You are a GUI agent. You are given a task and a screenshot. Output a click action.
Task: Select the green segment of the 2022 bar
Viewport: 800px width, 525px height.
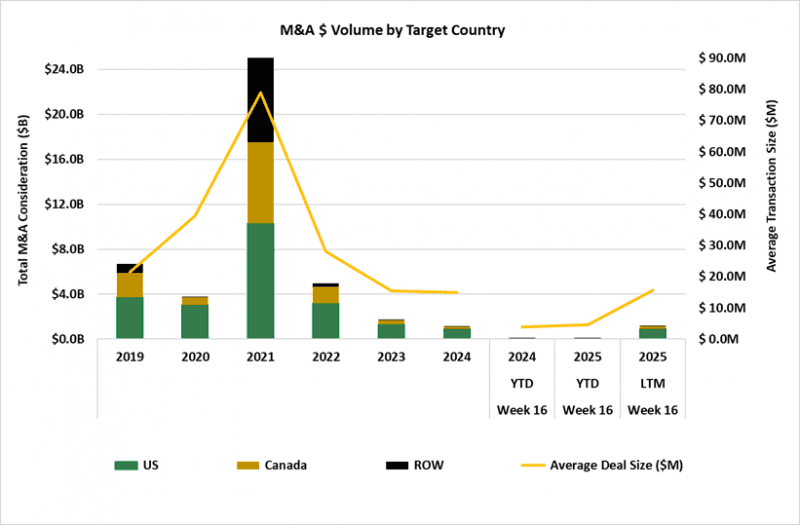326,320
